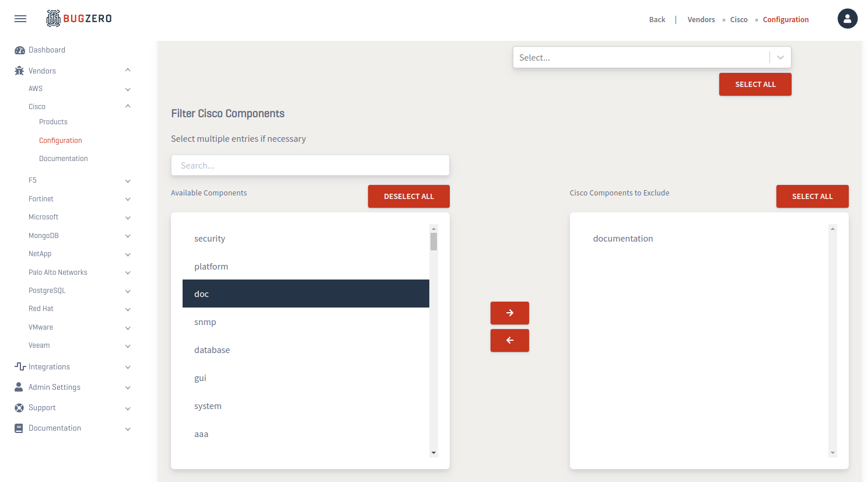Expand the Support section chevron
Viewport: 868px width, 482px height.
[128, 408]
